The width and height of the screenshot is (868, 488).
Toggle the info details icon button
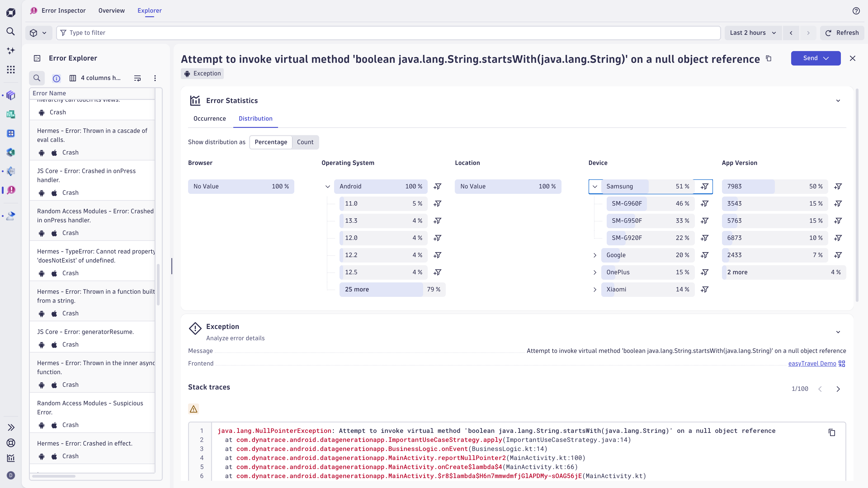56,78
